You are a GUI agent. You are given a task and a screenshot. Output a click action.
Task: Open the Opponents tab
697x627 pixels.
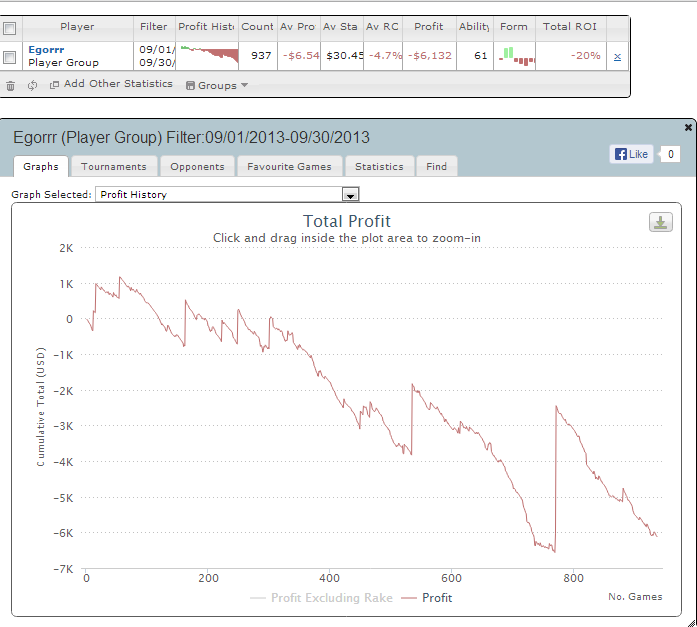point(197,167)
